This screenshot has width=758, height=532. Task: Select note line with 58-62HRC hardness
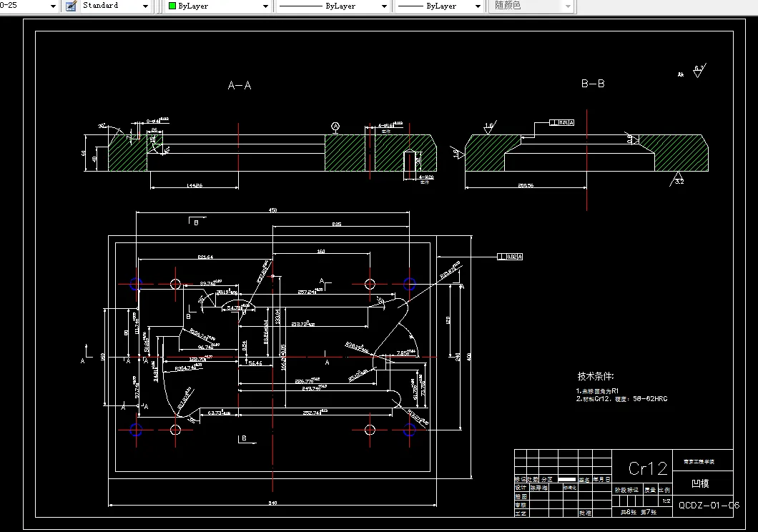[621, 399]
